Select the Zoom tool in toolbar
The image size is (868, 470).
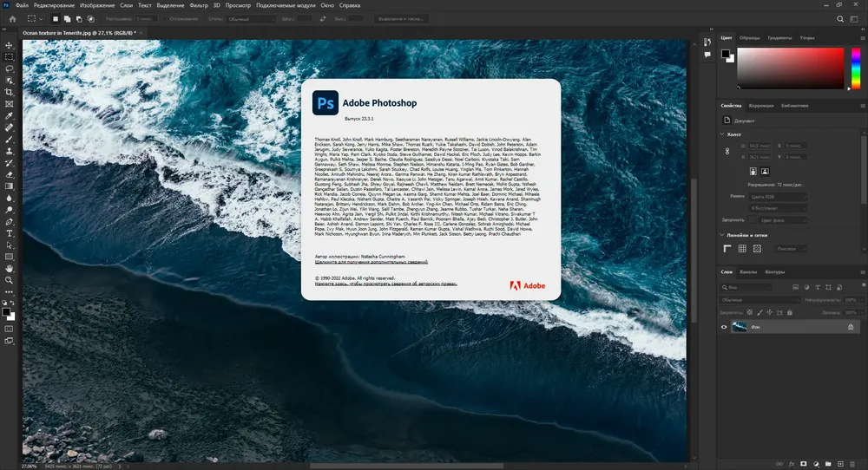click(9, 280)
